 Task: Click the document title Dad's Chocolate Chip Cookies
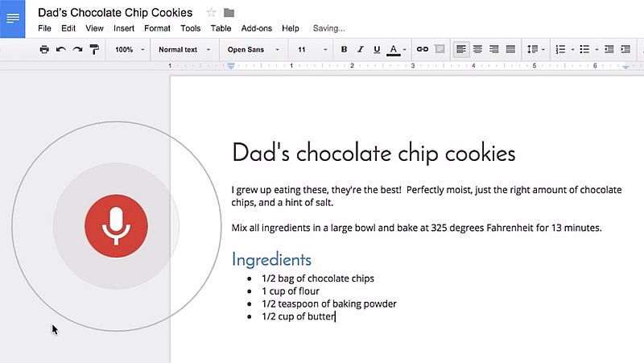[115, 13]
